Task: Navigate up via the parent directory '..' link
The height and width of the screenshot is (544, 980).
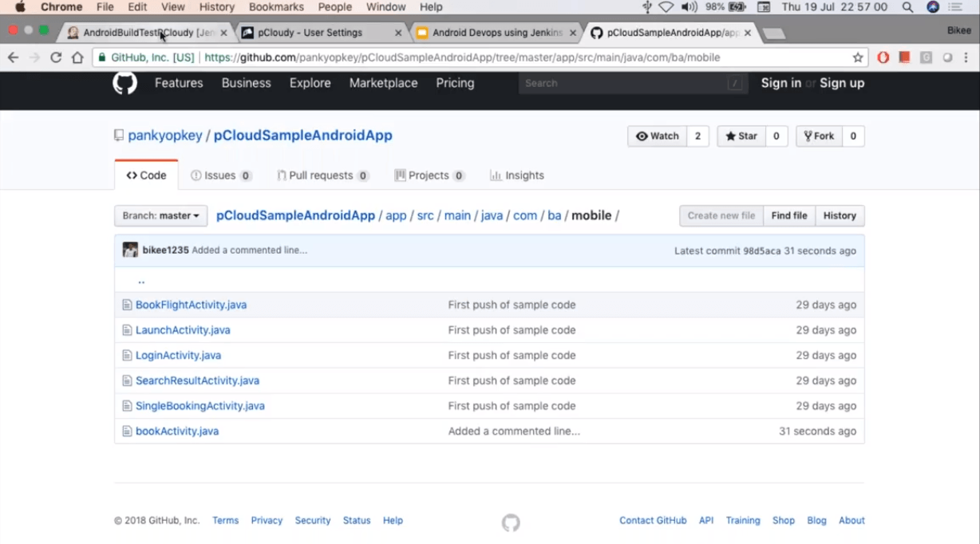Action: coord(141,280)
